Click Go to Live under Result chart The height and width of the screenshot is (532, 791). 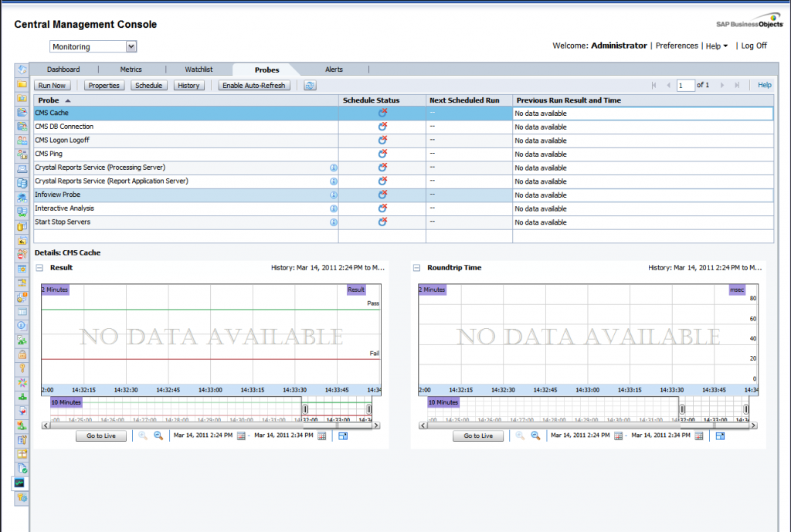click(x=101, y=435)
